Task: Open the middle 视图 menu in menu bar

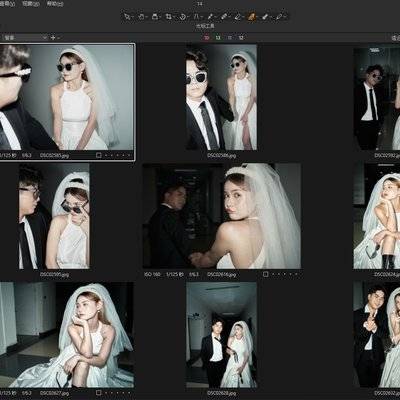Action: coord(31,4)
